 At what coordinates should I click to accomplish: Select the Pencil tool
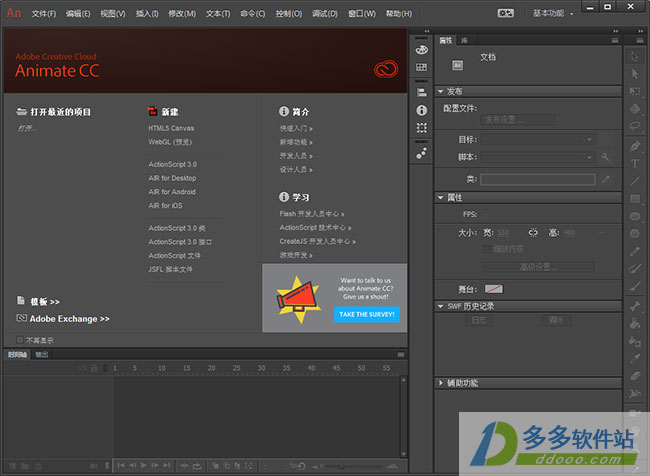(x=635, y=250)
